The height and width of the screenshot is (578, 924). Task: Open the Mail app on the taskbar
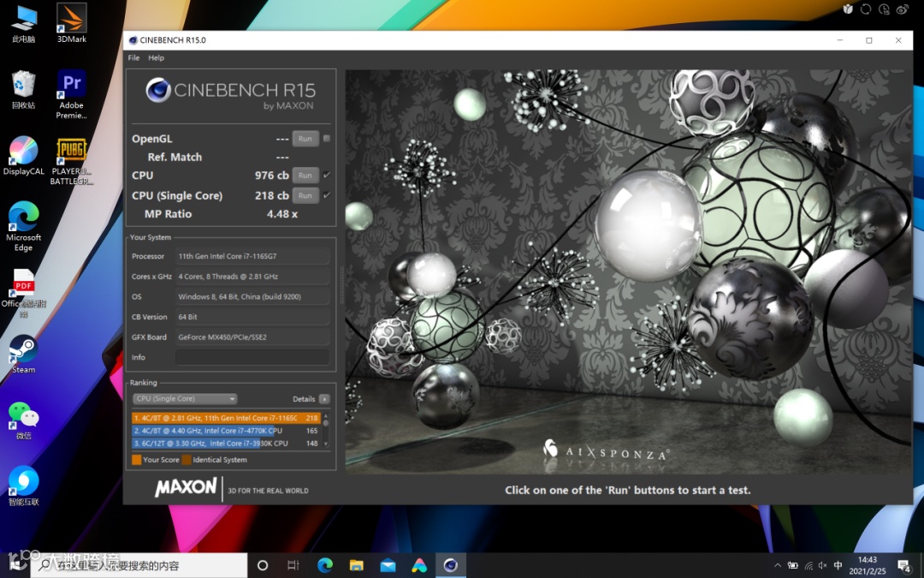point(388,566)
